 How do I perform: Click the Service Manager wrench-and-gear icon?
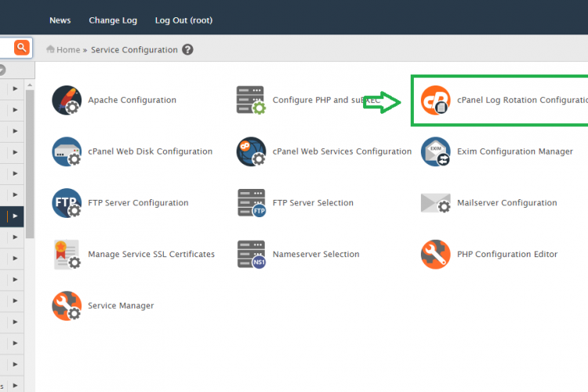(x=67, y=306)
